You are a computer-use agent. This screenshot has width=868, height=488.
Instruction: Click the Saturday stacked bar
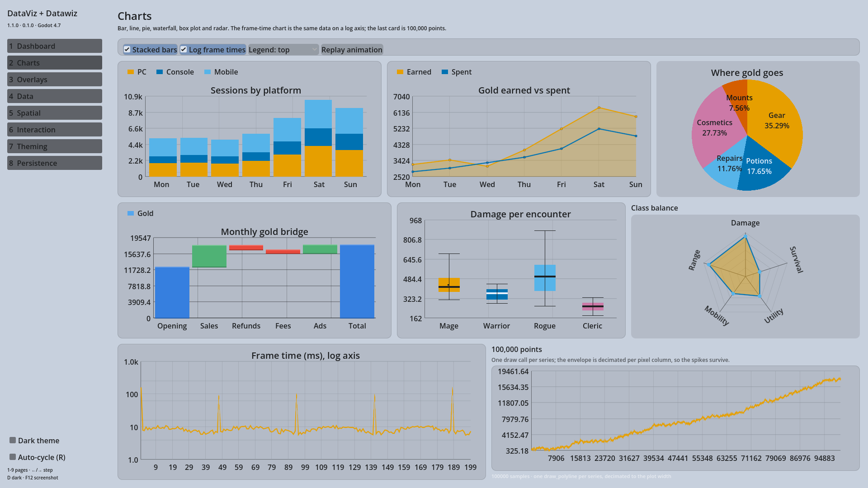coord(318,138)
